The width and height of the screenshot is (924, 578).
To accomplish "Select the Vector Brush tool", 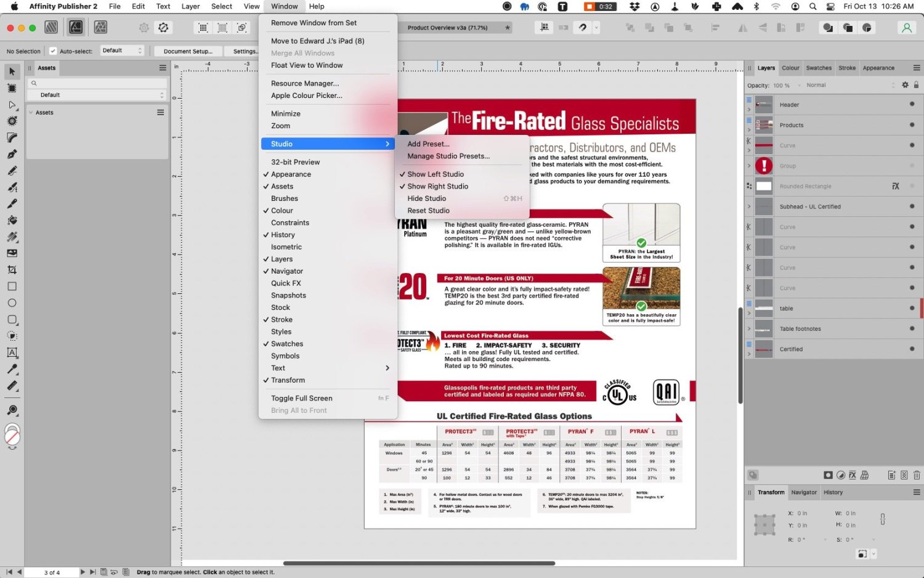I will pyautogui.click(x=11, y=187).
